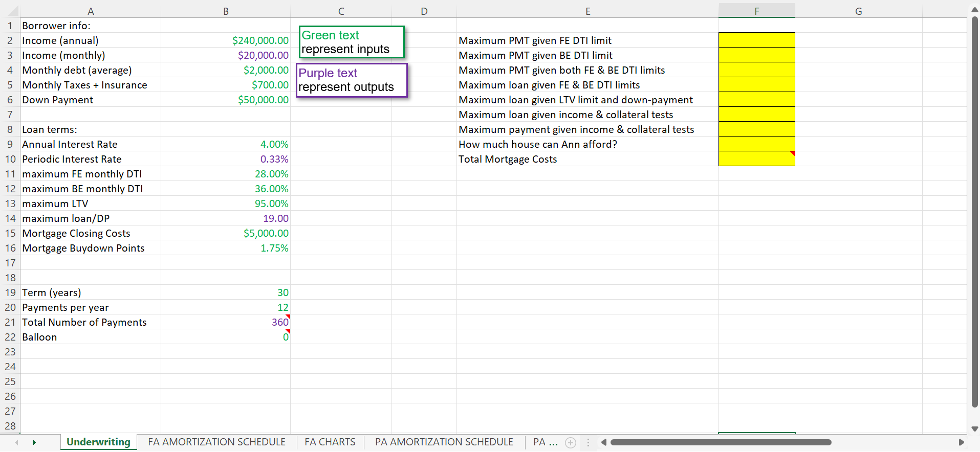Image resolution: width=980 pixels, height=452 pixels.
Task: Click 'Maximum loan given income & collateral tests' cell
Action: point(588,115)
